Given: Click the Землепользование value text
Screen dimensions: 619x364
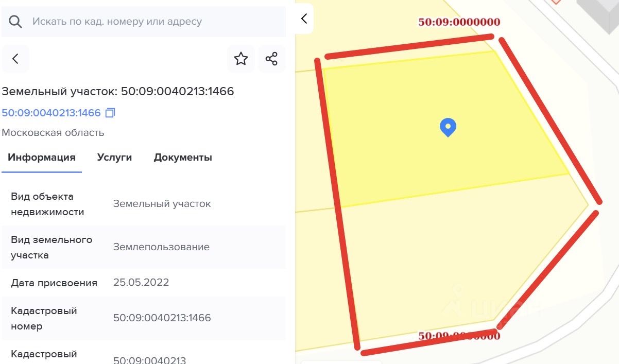Looking at the screenshot, I should pos(161,247).
